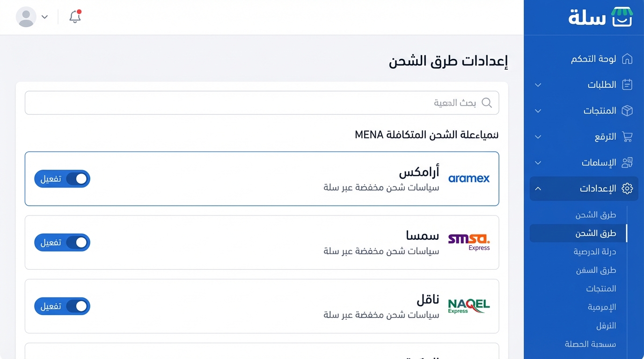Toggle off NAQEL Express shipping
This screenshot has width=644, height=359.
[62, 306]
